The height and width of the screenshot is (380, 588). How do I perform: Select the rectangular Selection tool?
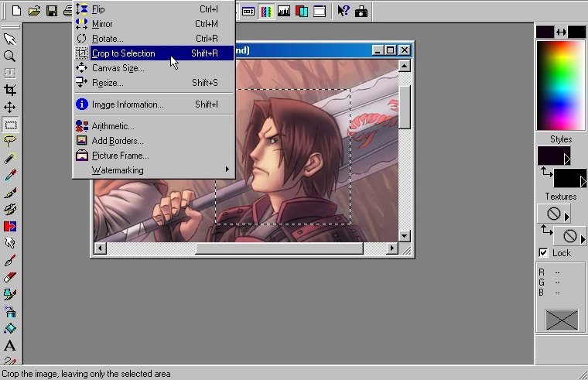[x=11, y=125]
